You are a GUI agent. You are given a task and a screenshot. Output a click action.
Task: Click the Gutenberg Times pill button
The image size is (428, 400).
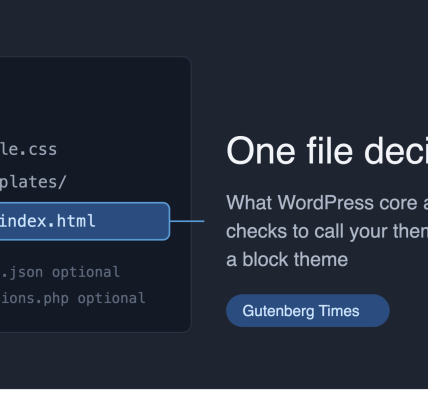pyautogui.click(x=308, y=311)
